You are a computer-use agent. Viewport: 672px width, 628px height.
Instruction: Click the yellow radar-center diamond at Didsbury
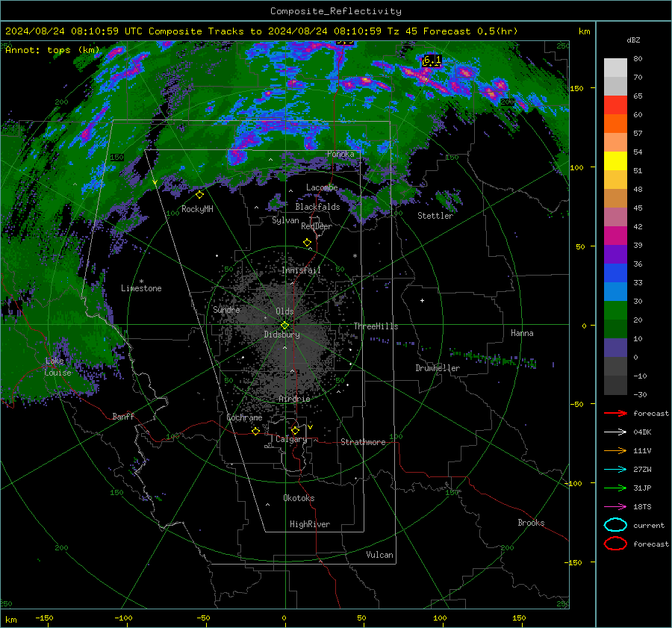(x=285, y=326)
